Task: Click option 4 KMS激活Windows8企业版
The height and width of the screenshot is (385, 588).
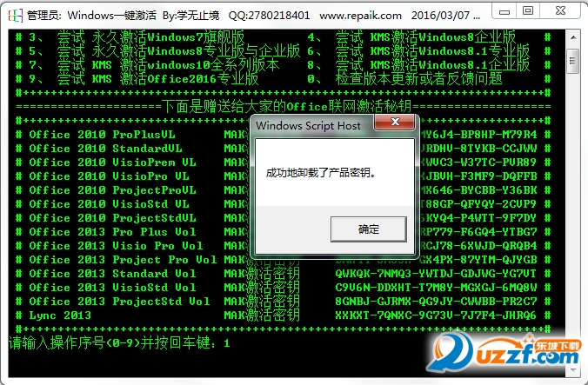Action: (x=411, y=37)
